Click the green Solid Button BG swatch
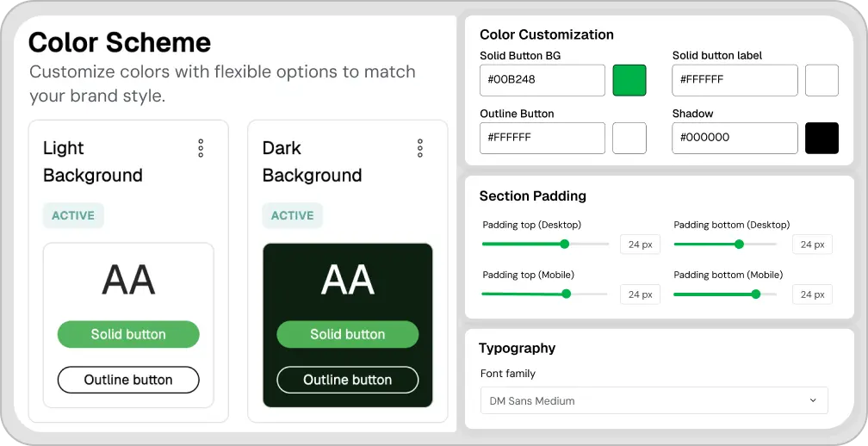Viewport: 868px width, 446px height. click(629, 80)
